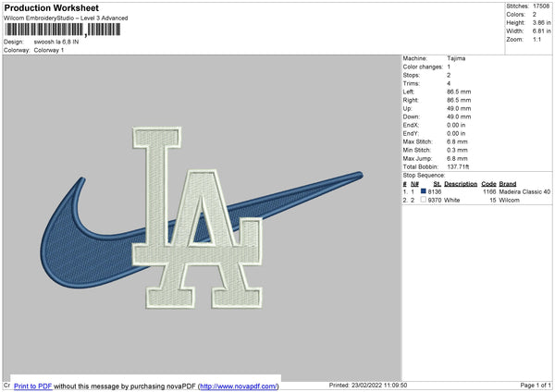This screenshot has width=555, height=392.
Task: Click the 'Right:' label
Action: coord(411,100)
